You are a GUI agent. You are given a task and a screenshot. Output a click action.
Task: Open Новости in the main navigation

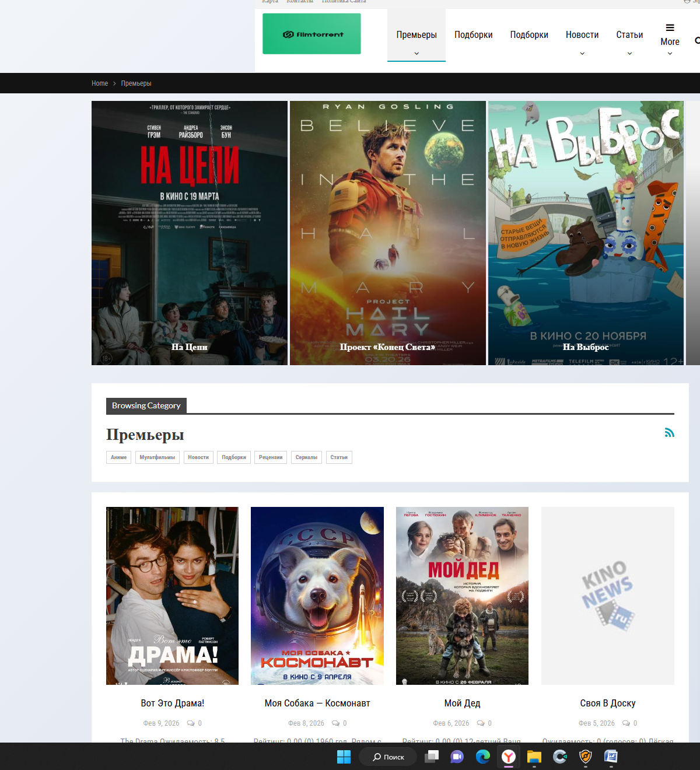[582, 35]
